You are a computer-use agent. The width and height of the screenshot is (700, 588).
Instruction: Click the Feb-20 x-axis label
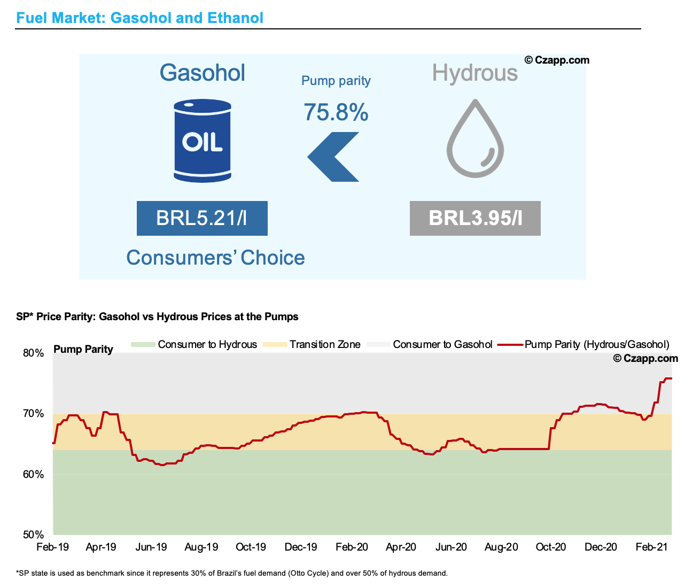tap(352, 547)
